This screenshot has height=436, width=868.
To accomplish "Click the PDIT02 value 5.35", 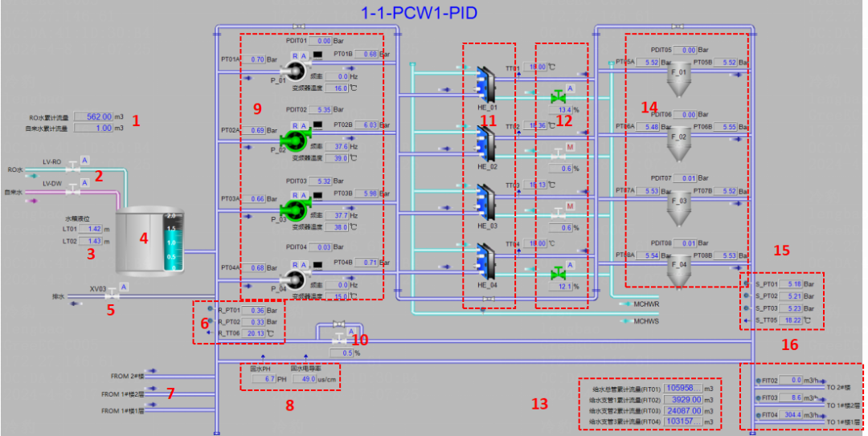I will tap(321, 109).
